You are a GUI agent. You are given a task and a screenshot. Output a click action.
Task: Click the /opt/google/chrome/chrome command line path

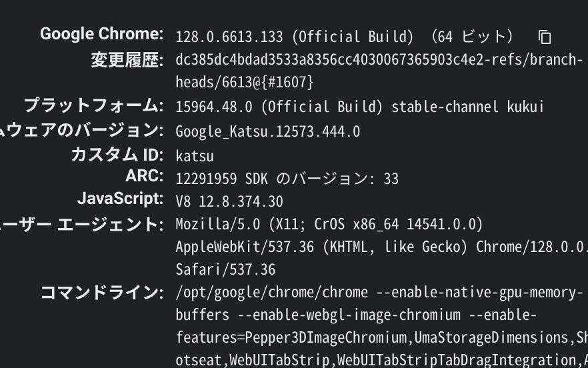coord(271,293)
